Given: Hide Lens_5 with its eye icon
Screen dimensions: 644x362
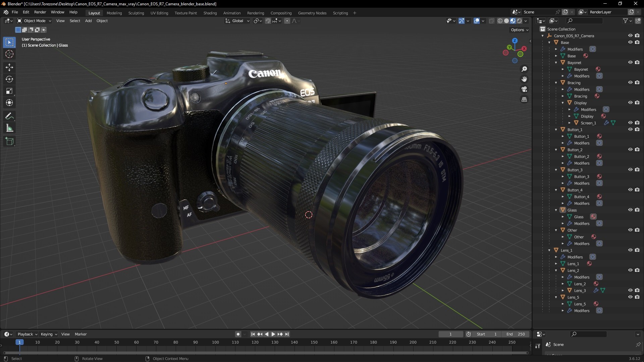Looking at the screenshot, I should tap(630, 297).
